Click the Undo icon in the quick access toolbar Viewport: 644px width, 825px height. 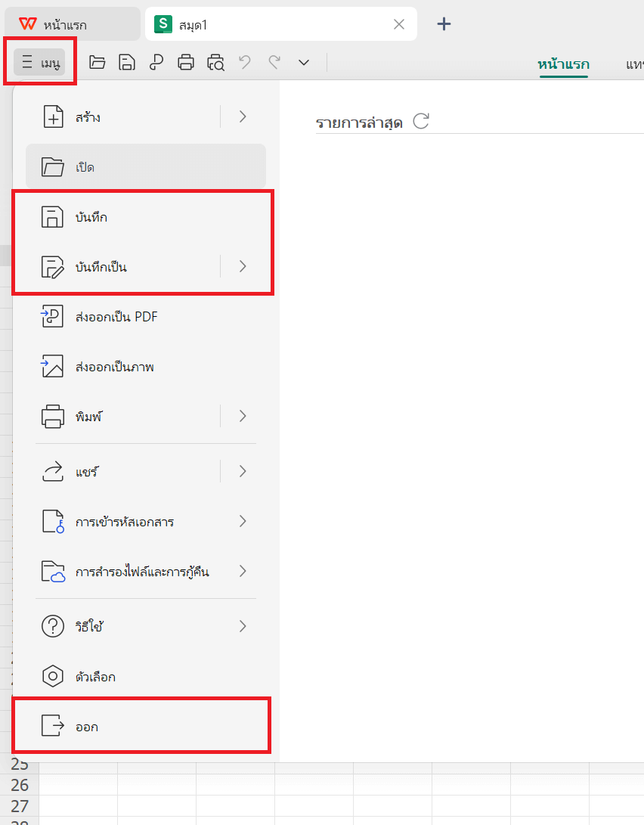point(244,63)
